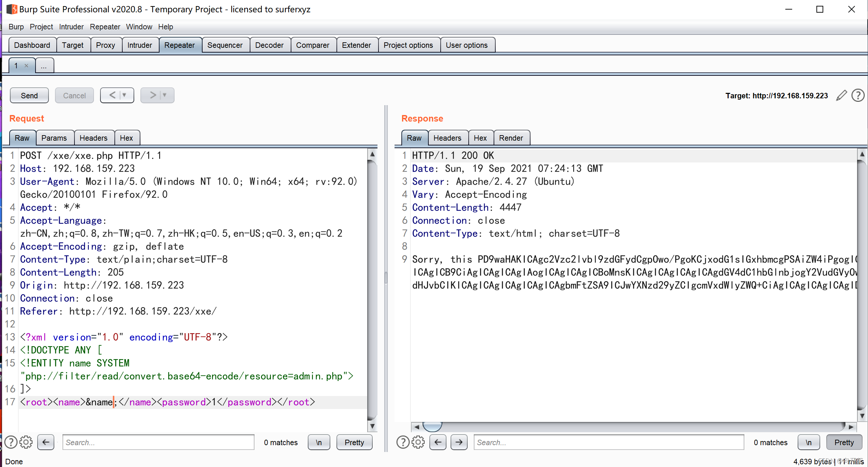Screen dimensions: 868x467
Task: Focus the response search input field
Action: [x=609, y=442]
